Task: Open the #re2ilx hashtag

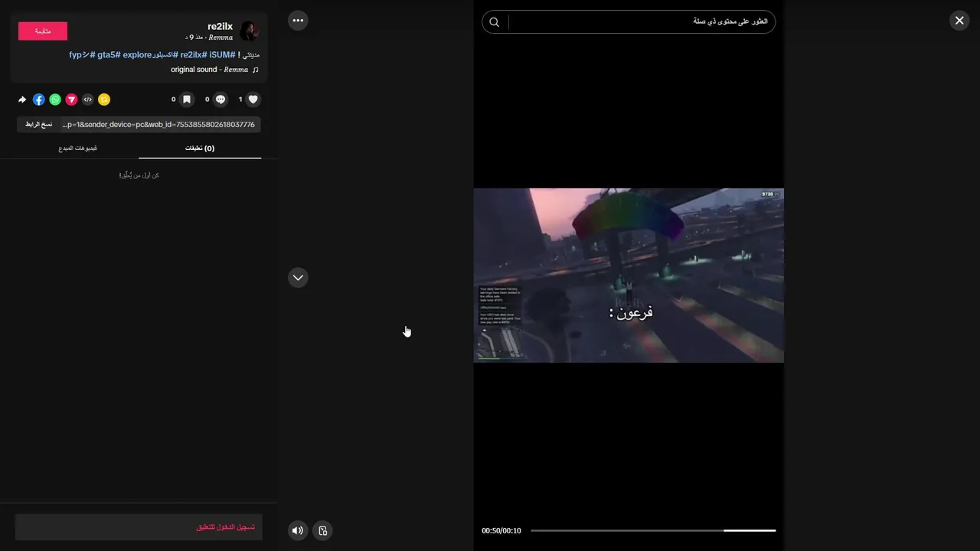Action: tap(194, 55)
